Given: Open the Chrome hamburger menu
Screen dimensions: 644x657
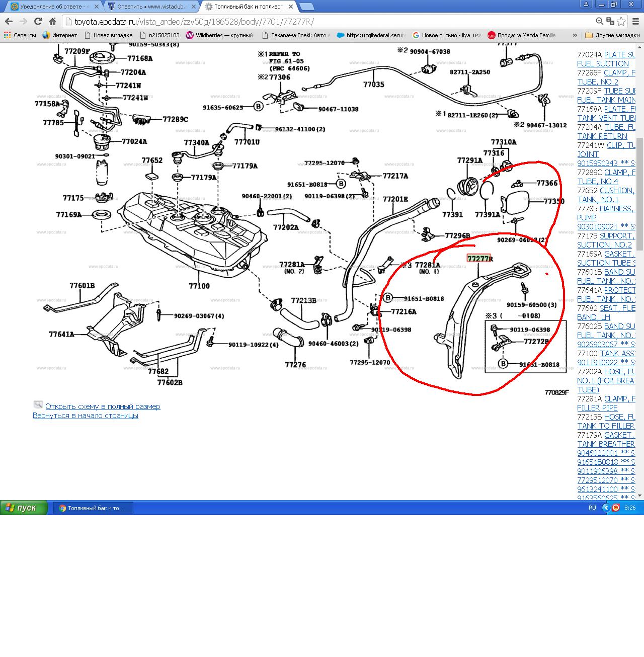Looking at the screenshot, I should (x=635, y=21).
